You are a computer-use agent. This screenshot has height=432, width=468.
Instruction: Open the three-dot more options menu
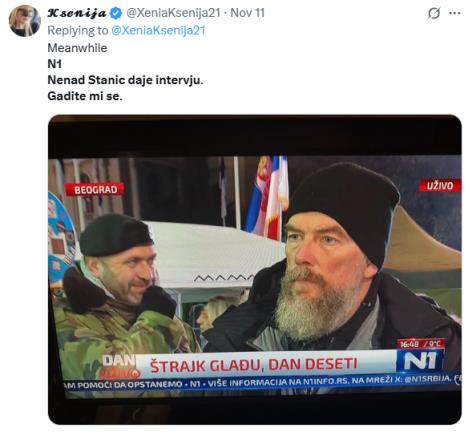click(455, 13)
